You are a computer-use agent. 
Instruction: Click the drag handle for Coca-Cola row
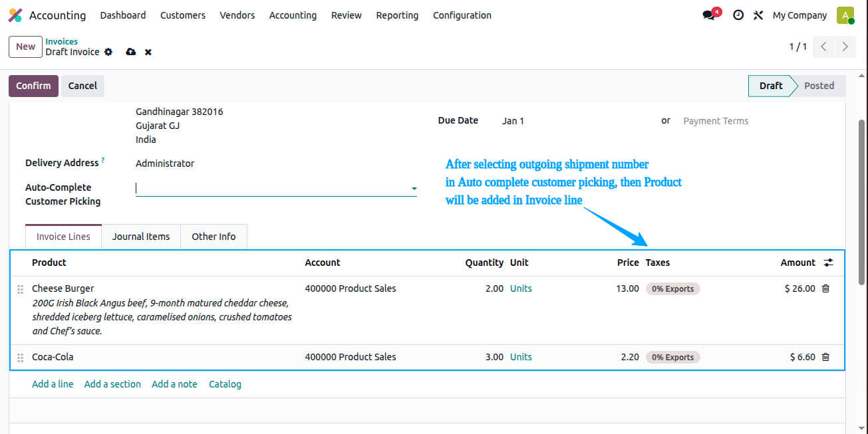20,358
